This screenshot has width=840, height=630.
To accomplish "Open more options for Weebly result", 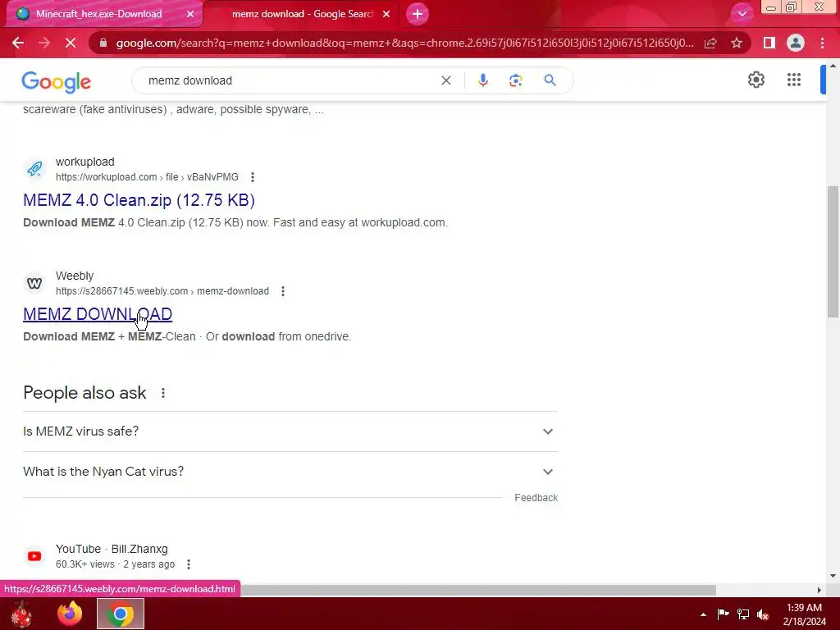I will point(283,291).
